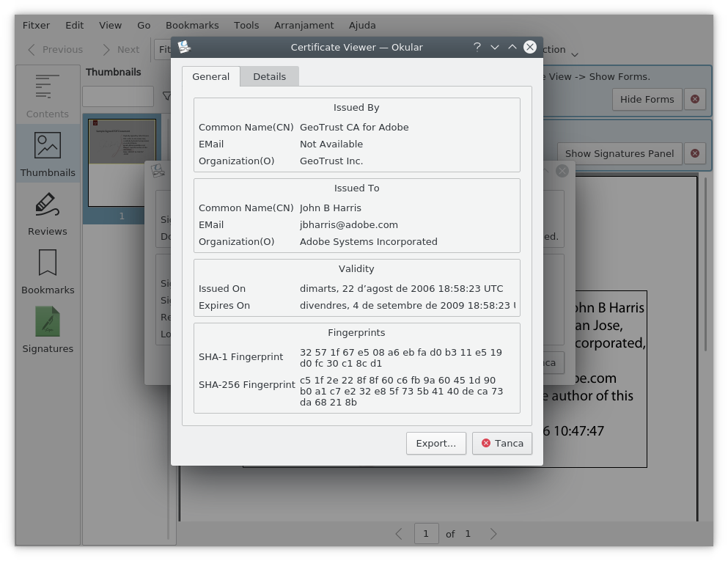Click the Certificate Viewer help question mark
This screenshot has width=728, height=561.
point(477,47)
